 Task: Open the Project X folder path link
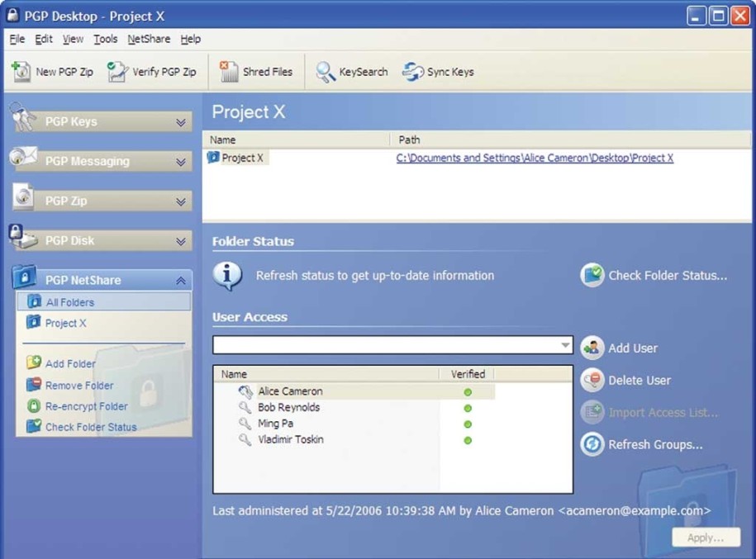click(535, 158)
